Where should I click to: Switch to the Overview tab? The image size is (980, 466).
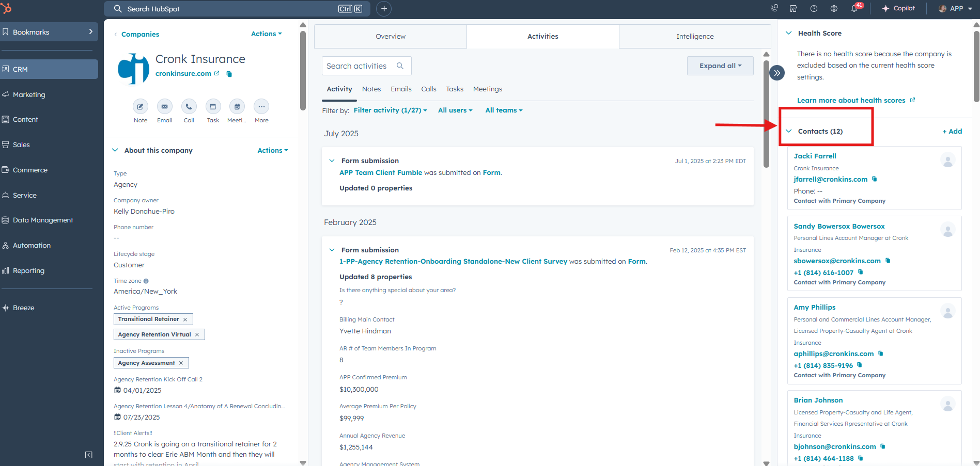391,36
